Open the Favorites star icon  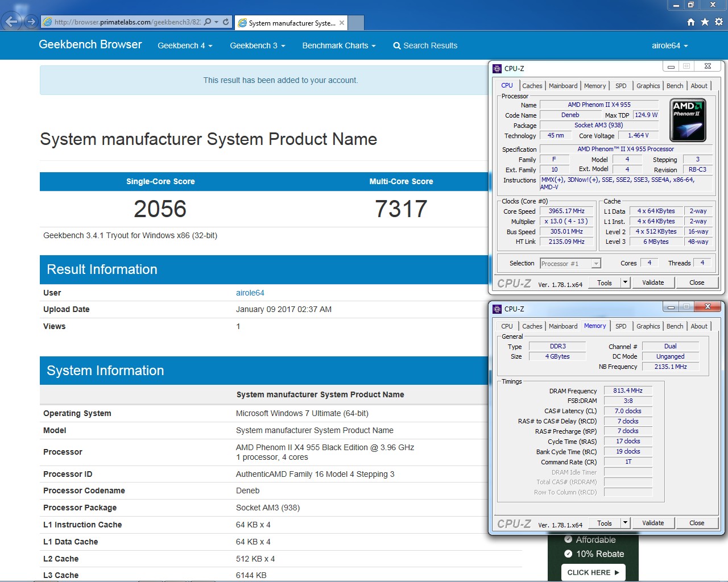(705, 22)
